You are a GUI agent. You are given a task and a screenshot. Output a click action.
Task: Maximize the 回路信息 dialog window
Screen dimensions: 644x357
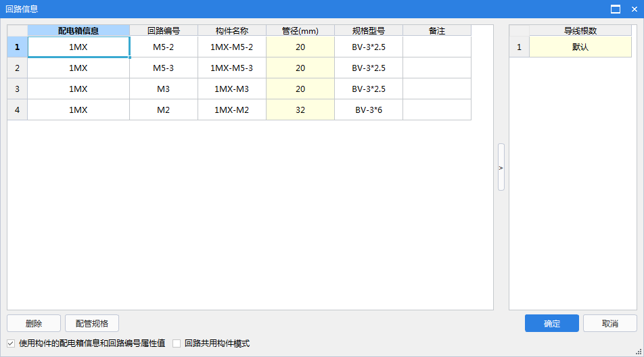tap(616, 9)
